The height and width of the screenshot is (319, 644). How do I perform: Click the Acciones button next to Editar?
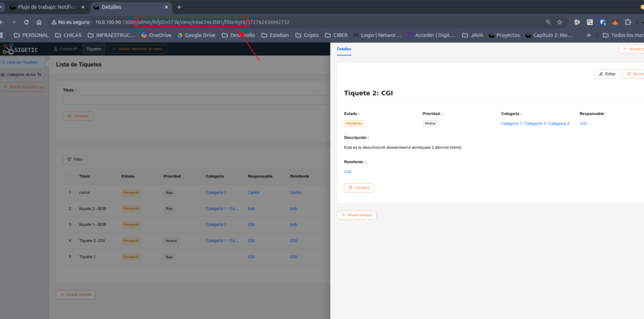633,74
